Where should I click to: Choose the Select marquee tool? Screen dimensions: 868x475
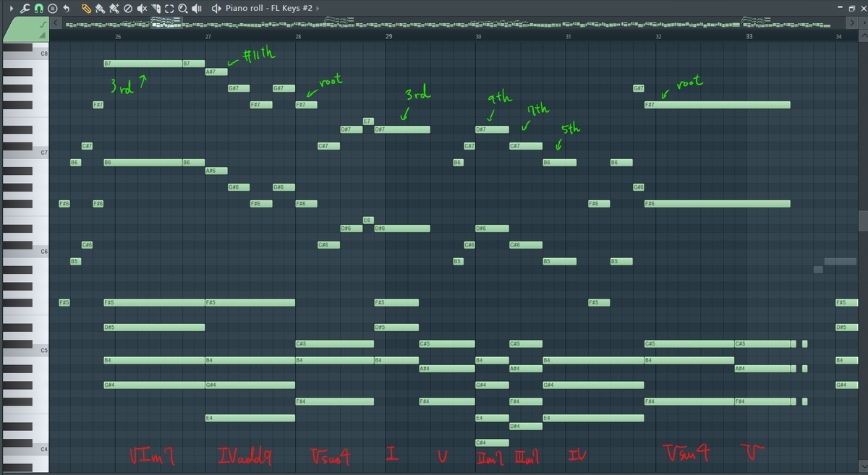coord(169,9)
